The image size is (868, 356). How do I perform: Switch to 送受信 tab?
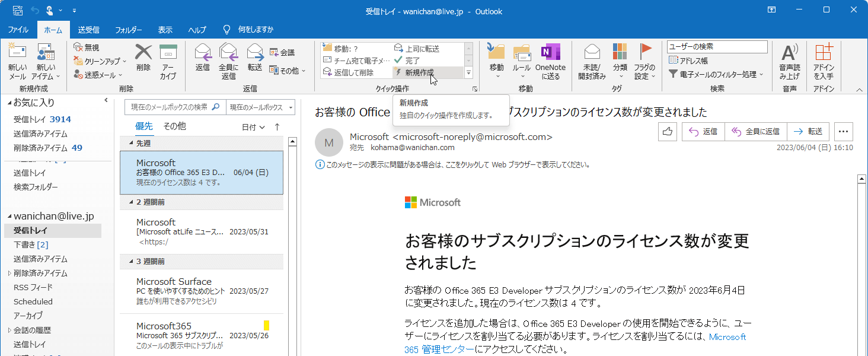pyautogui.click(x=89, y=30)
